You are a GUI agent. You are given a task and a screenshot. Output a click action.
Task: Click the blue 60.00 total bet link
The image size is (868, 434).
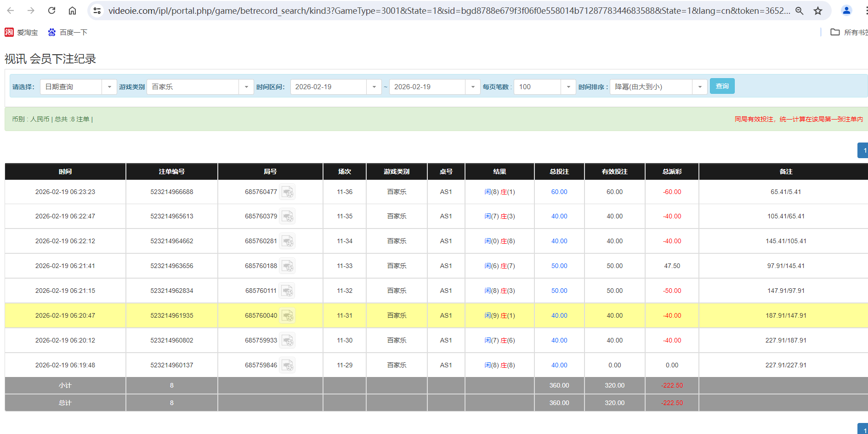tap(559, 192)
